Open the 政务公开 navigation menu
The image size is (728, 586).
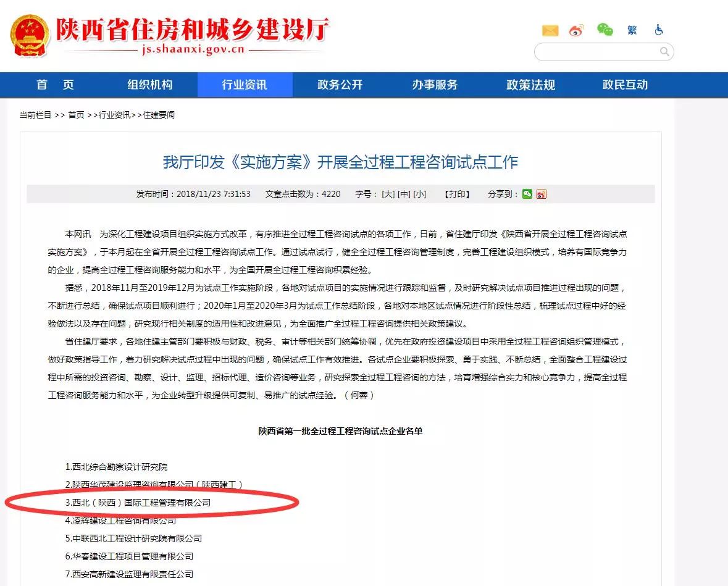coord(340,85)
